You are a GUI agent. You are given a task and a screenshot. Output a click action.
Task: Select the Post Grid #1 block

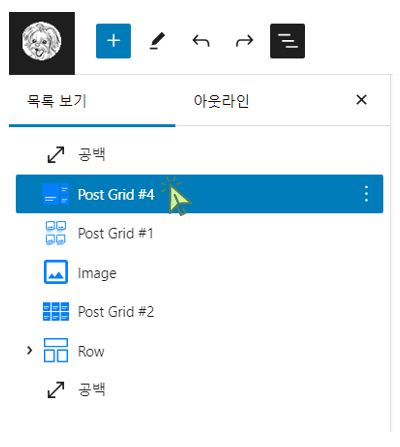199,233
